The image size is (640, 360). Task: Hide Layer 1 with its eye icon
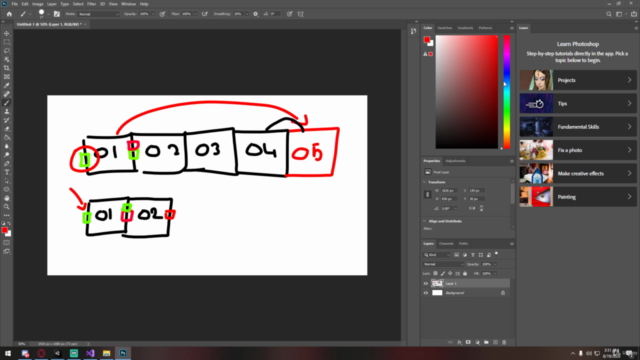426,283
